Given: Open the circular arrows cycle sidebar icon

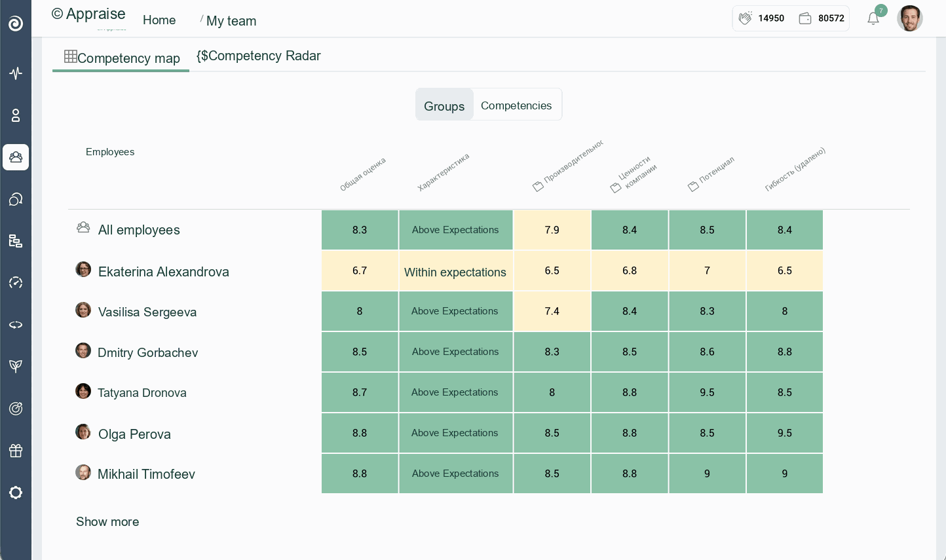Looking at the screenshot, I should tap(16, 325).
